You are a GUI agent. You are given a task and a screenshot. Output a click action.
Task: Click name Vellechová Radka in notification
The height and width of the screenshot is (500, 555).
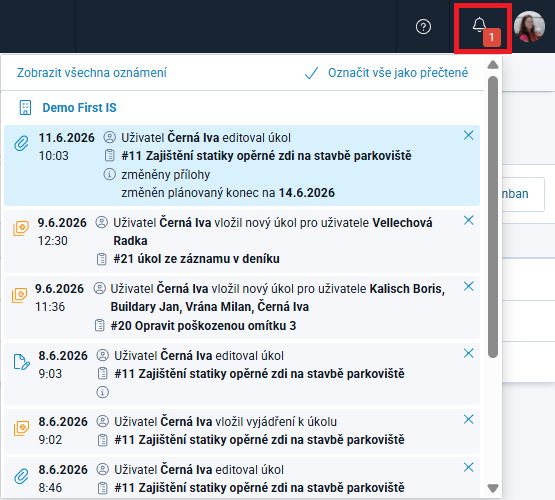273,232
